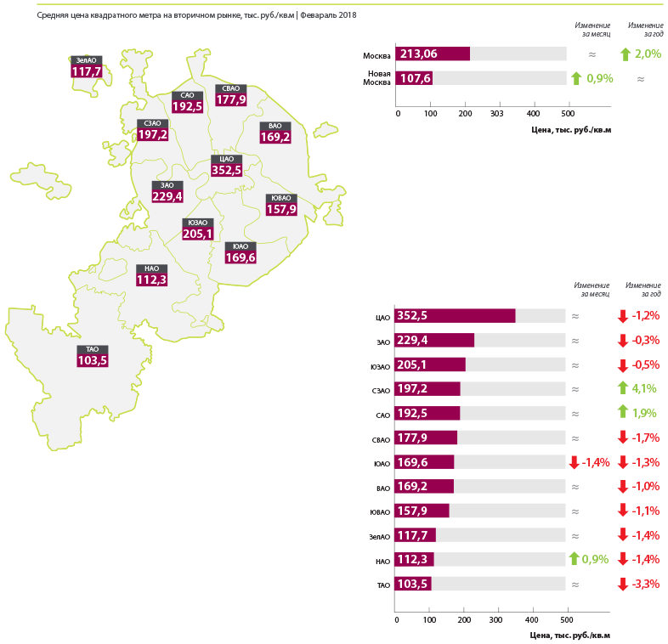Select the СЗАО 197,2 label on the map

click(152, 130)
